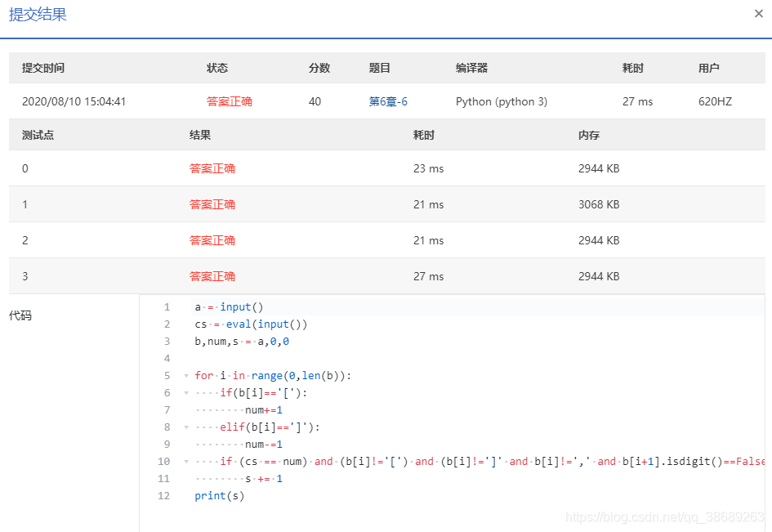Click the 代码 label in the left column
772x532 pixels.
20,315
